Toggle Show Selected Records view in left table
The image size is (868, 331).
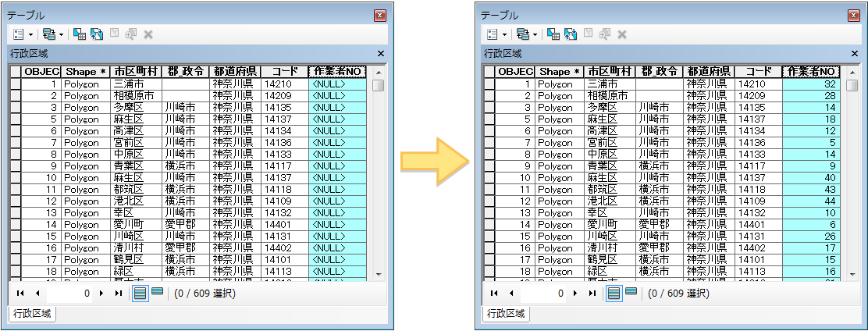158,293
